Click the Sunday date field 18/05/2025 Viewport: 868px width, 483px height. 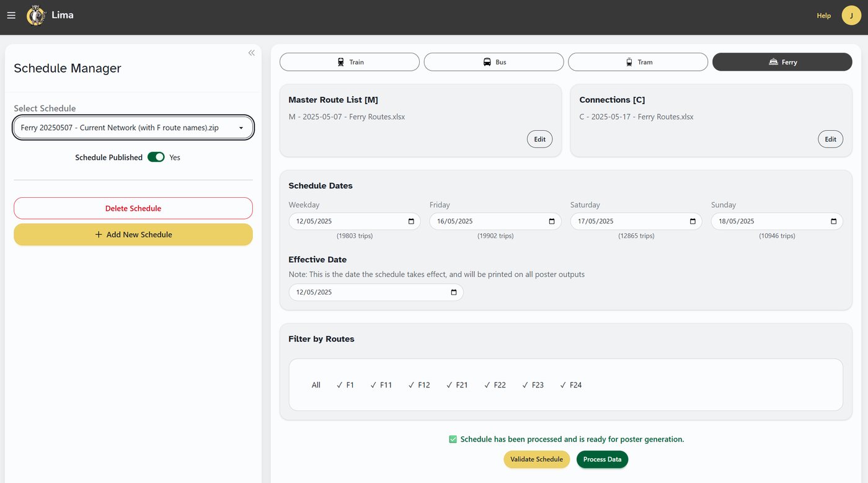777,221
